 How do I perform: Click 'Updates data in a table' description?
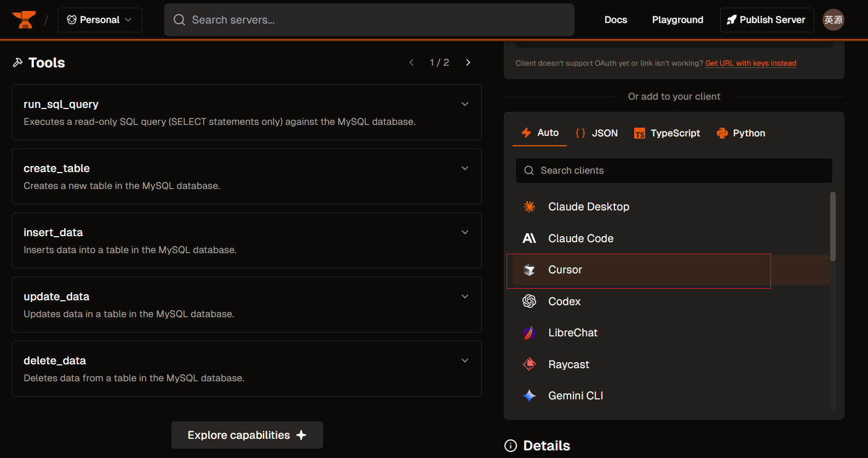pos(129,314)
